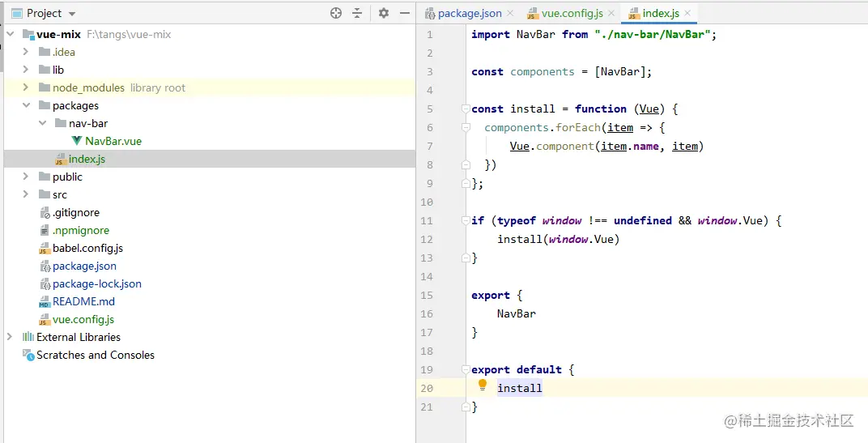Expand the src folder

[25, 194]
